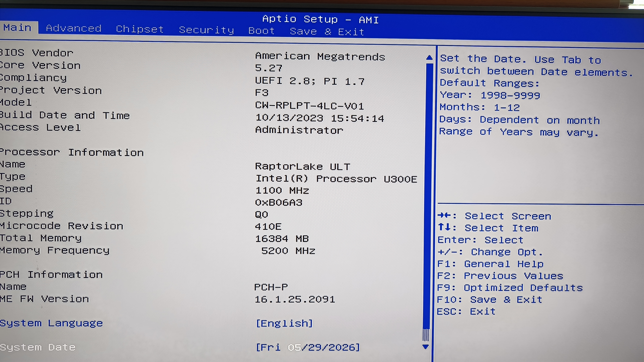Click the Processor Information heading

[72, 152]
